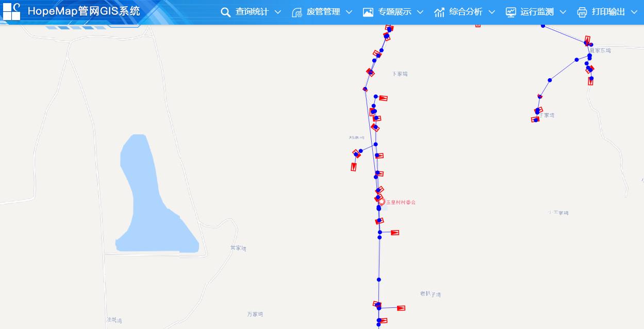Click the 打印输出 printer icon
Viewport: 644px width, 329px height.
tap(582, 12)
